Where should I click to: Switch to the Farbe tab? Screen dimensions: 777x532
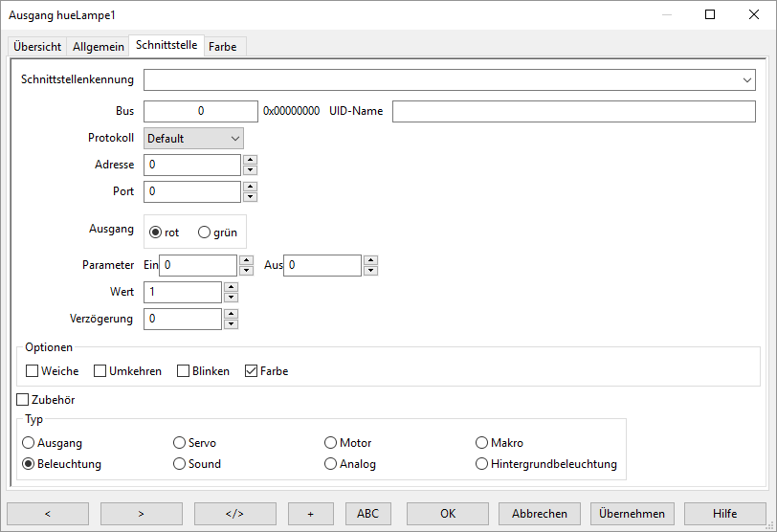(223, 47)
